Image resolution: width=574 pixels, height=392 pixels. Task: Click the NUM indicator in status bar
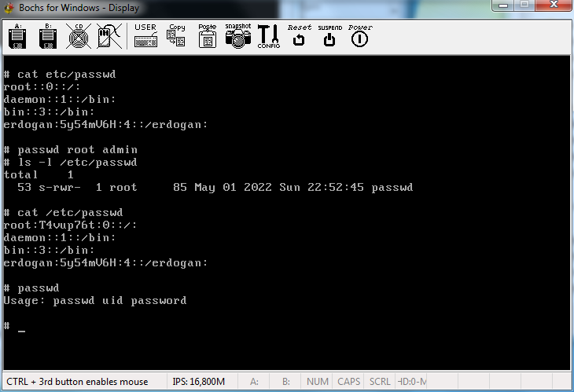pyautogui.click(x=318, y=382)
